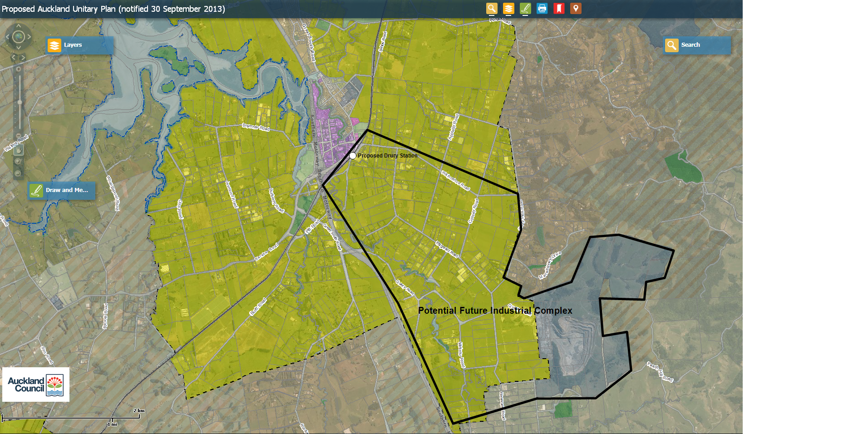Open the Draw and Measure panel
Screen dimensions: 868x434
click(61, 190)
